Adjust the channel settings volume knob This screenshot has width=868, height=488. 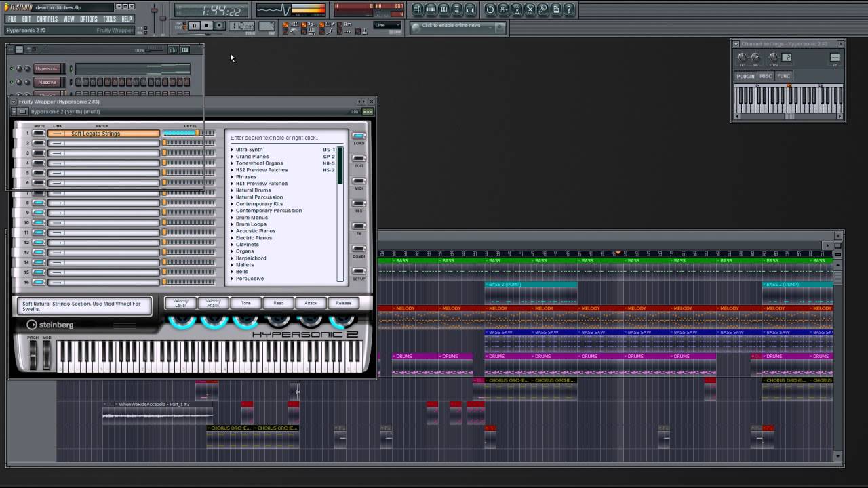pos(755,58)
